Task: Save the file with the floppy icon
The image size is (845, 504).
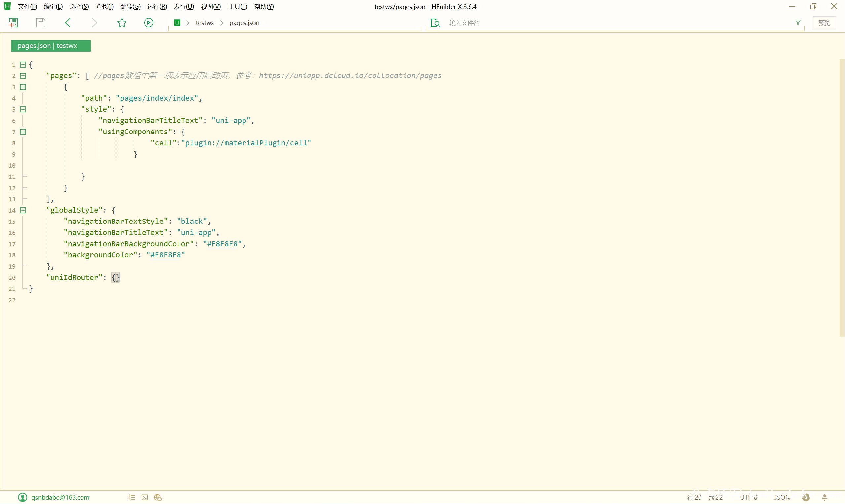Action: [41, 23]
